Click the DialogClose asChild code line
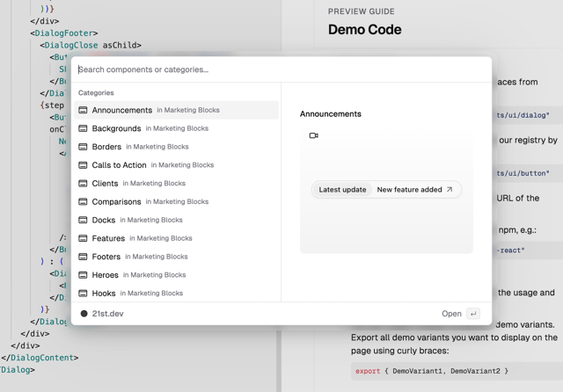 (91, 45)
